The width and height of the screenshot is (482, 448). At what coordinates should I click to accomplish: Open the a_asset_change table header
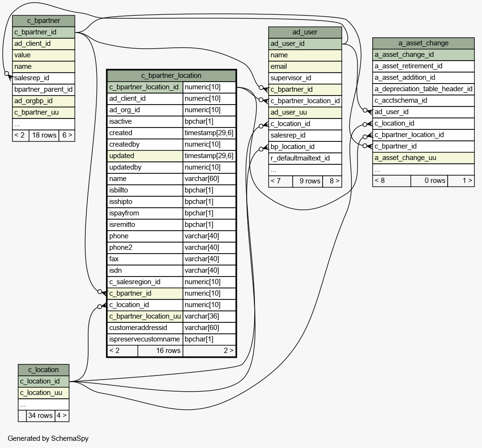coord(423,43)
